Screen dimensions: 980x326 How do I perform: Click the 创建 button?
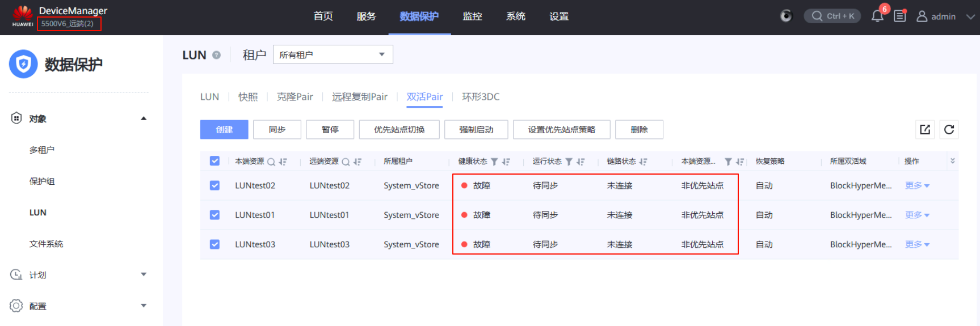(224, 129)
